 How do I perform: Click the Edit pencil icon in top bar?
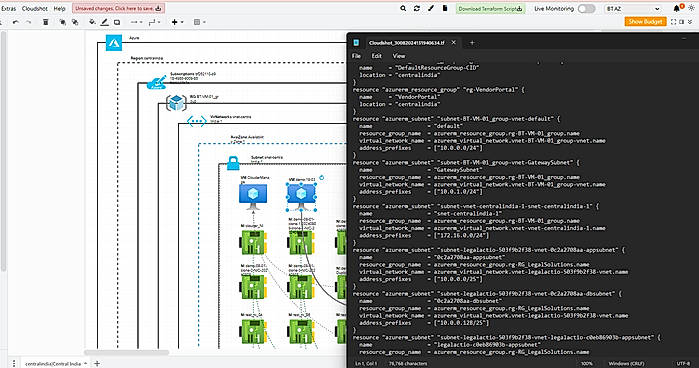click(431, 8)
